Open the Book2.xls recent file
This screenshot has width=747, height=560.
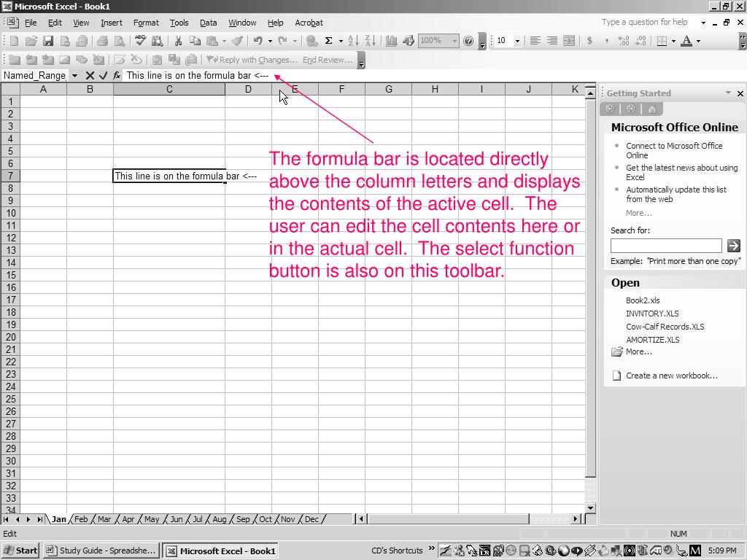click(x=643, y=300)
